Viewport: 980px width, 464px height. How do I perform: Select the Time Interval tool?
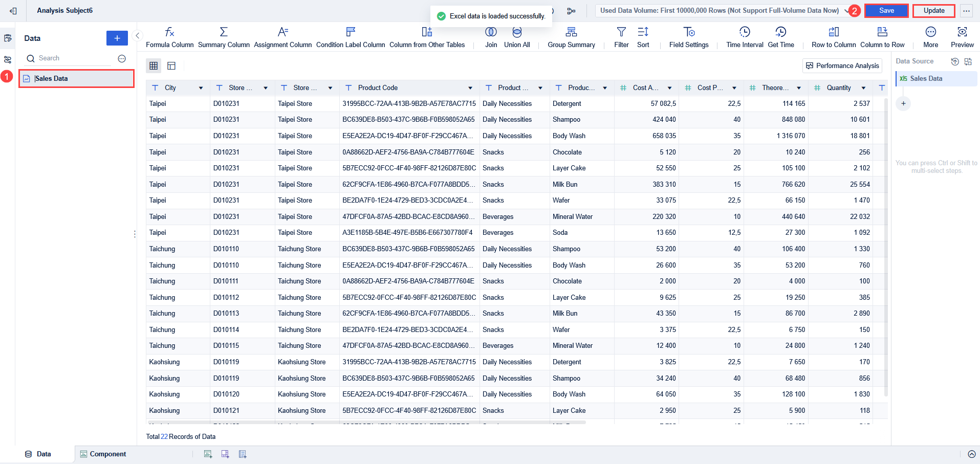point(745,38)
